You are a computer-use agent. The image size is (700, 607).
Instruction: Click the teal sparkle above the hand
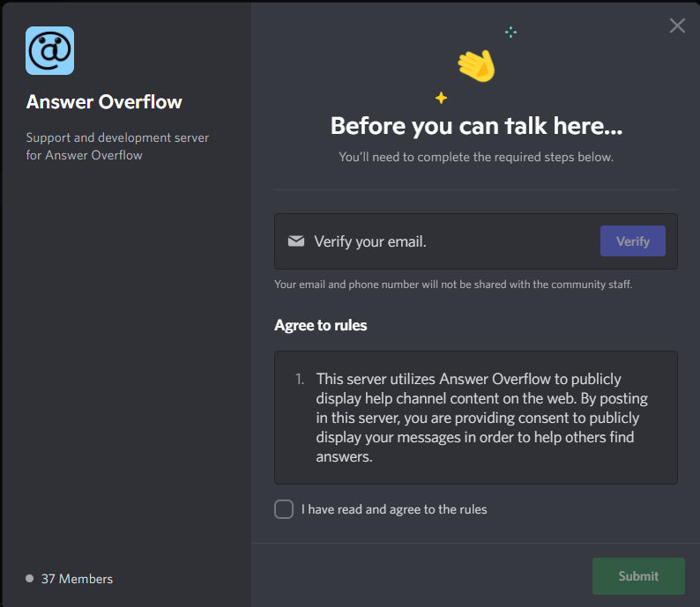[510, 33]
